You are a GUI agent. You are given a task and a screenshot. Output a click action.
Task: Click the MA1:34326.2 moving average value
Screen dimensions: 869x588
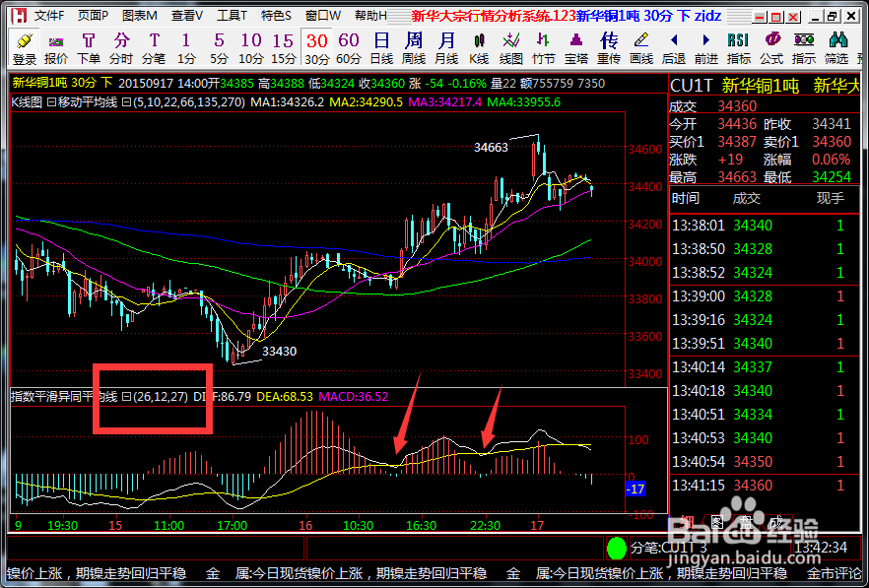[287, 102]
